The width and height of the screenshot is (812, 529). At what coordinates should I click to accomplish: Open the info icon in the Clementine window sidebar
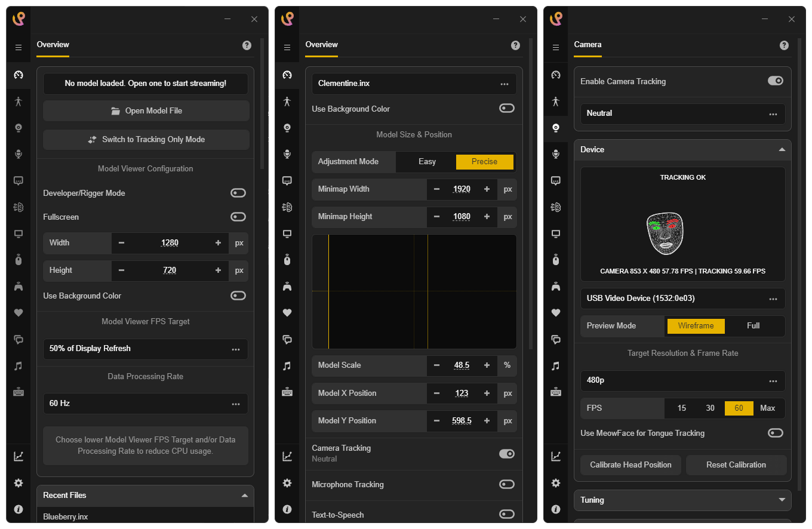pyautogui.click(x=287, y=509)
